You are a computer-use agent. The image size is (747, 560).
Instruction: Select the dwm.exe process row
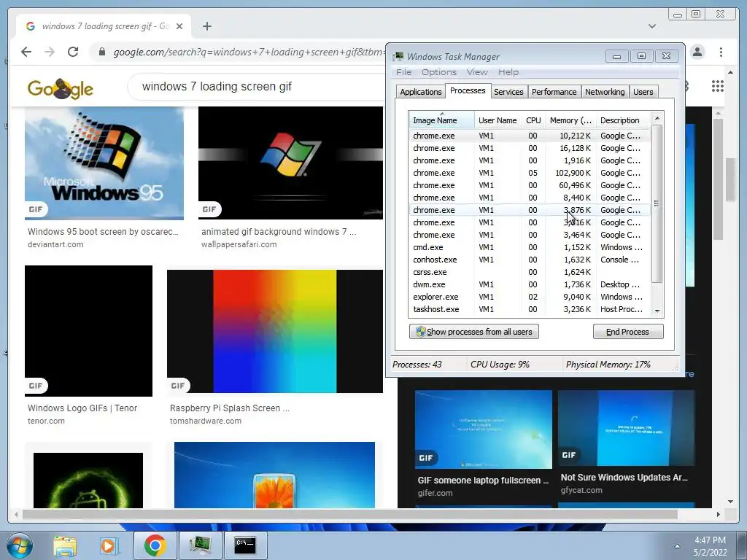(x=529, y=284)
